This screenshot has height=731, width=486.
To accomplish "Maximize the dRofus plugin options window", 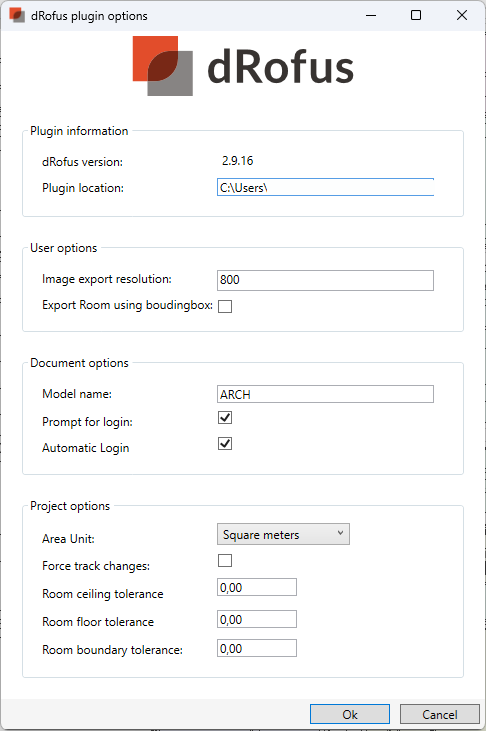I will [x=416, y=15].
